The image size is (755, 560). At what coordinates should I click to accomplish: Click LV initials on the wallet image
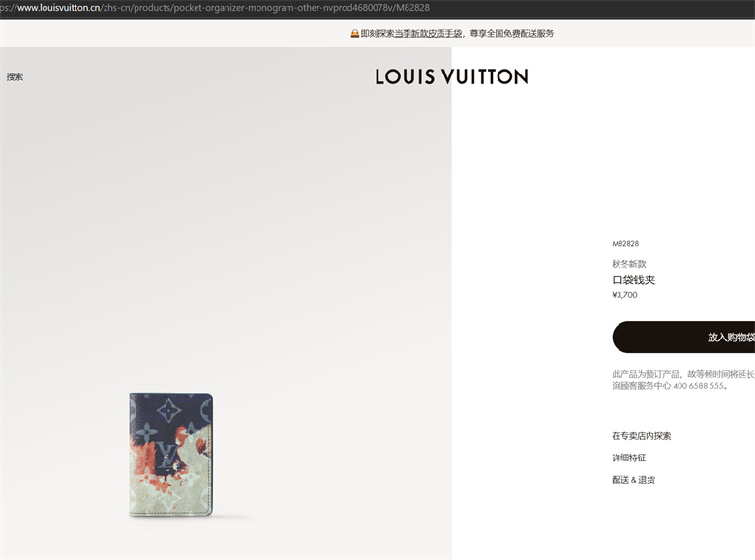(167, 456)
